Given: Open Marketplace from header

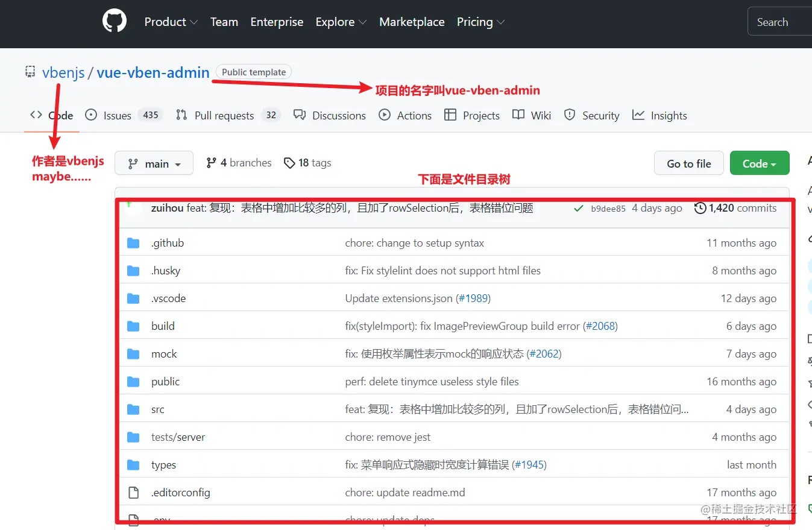Looking at the screenshot, I should click(412, 22).
